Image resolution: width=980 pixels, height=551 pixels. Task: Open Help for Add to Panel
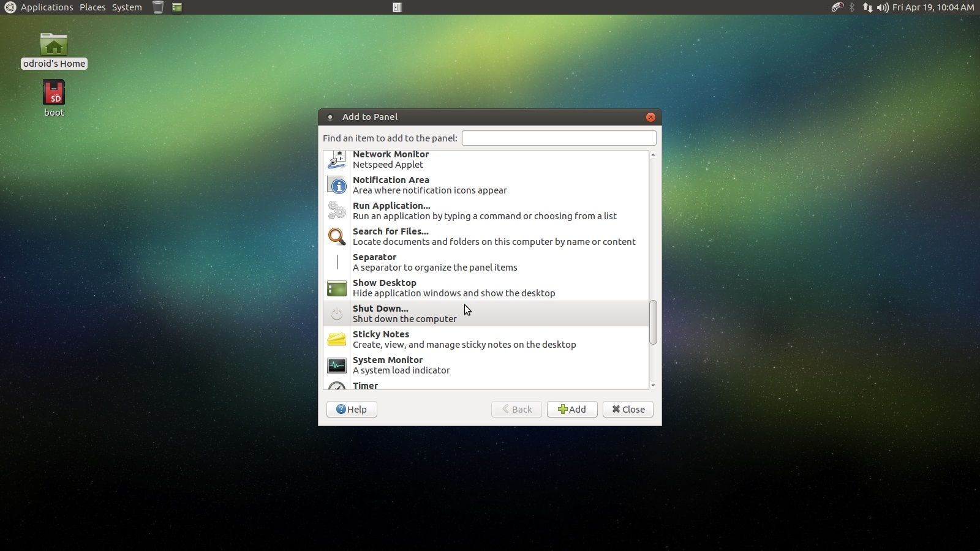click(352, 409)
